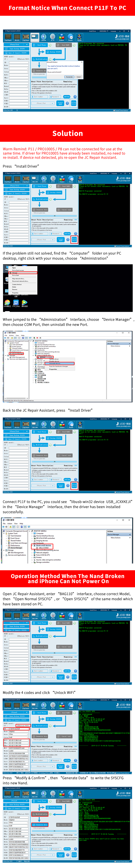Click Products icon in window with format prompt
Viewport: 135px width, 868px height.
[x=61, y=37]
